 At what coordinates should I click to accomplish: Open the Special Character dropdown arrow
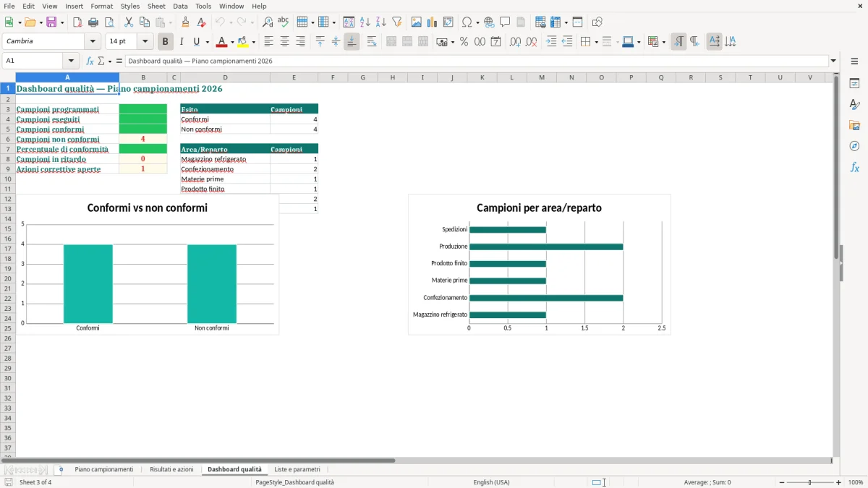(x=477, y=22)
